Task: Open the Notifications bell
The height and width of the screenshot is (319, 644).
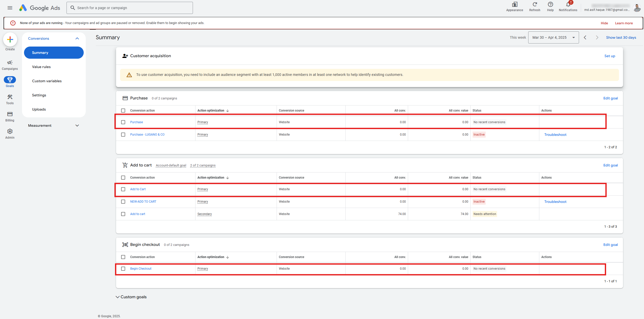Action: click(568, 5)
